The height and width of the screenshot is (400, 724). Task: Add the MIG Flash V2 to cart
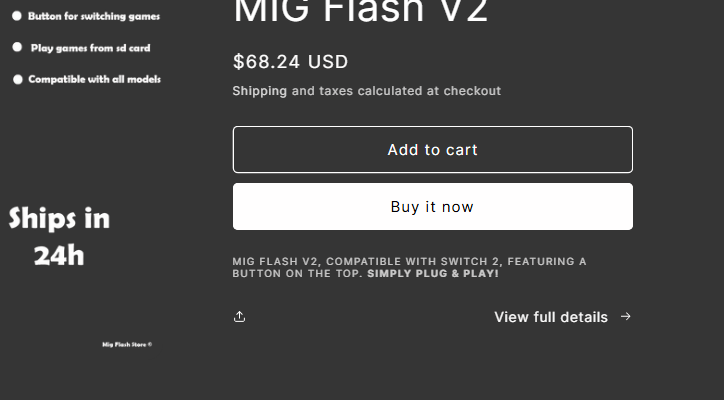(x=432, y=150)
